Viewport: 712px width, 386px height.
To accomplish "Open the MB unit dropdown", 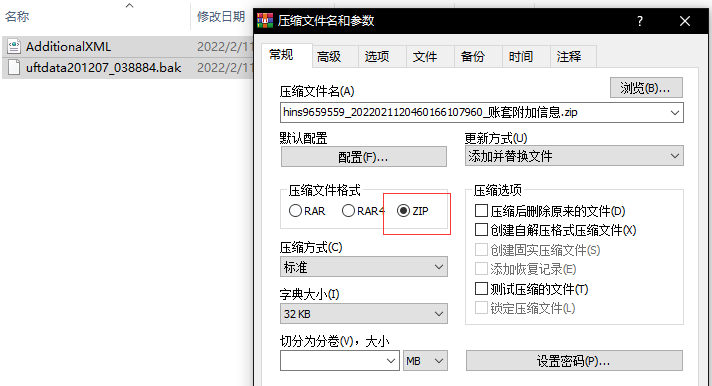I will [x=425, y=361].
